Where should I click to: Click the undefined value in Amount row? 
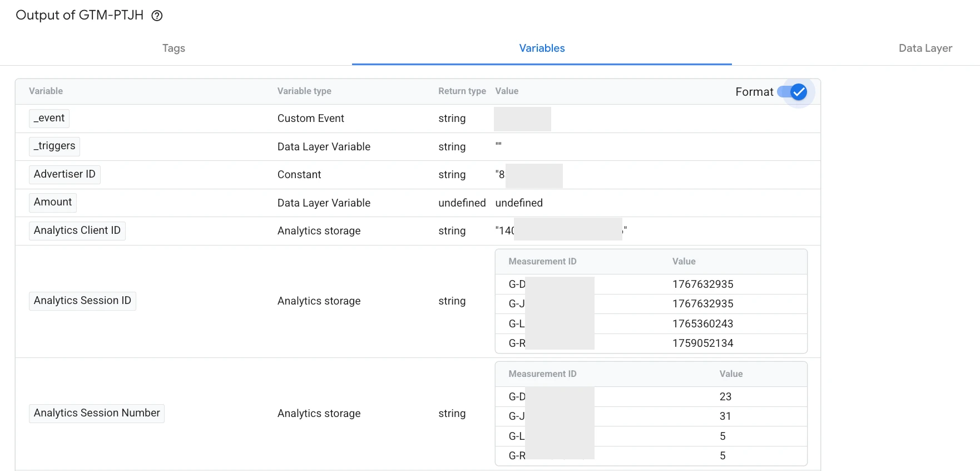point(519,203)
